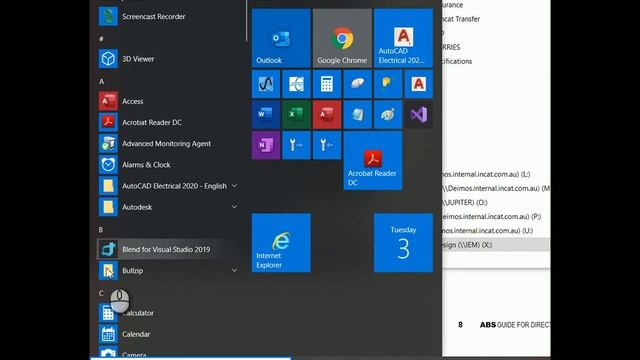
Task: Jump to letters via the '#' header
Action: coord(101,39)
